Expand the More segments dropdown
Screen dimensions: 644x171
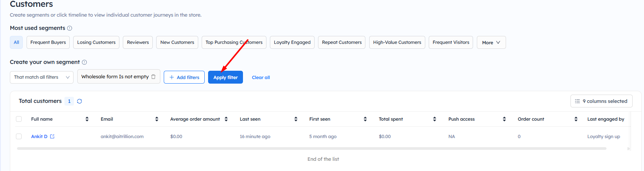[x=491, y=43]
